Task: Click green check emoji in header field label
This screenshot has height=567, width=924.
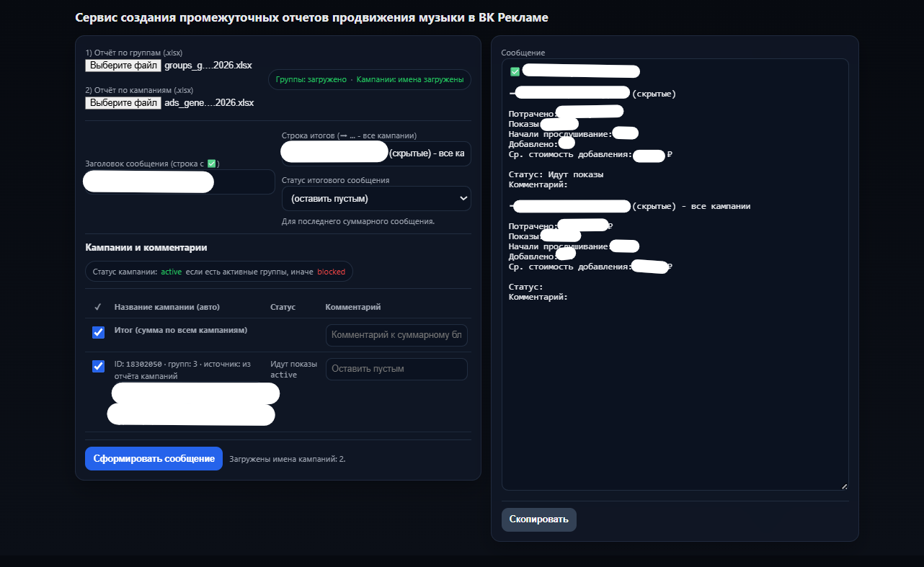Action: 211,164
